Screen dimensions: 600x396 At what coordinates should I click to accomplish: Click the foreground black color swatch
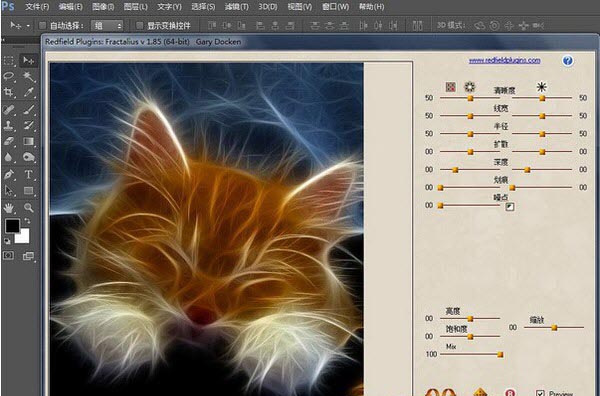click(x=12, y=226)
